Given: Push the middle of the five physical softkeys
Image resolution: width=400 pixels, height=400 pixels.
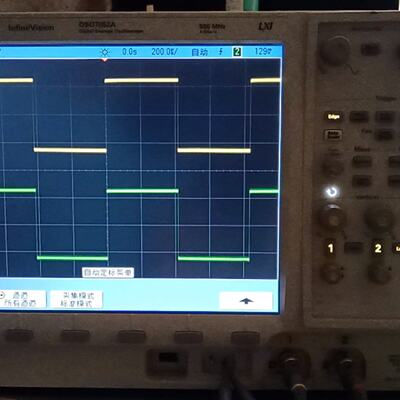Looking at the screenshot, I should pyautogui.click(x=132, y=336).
